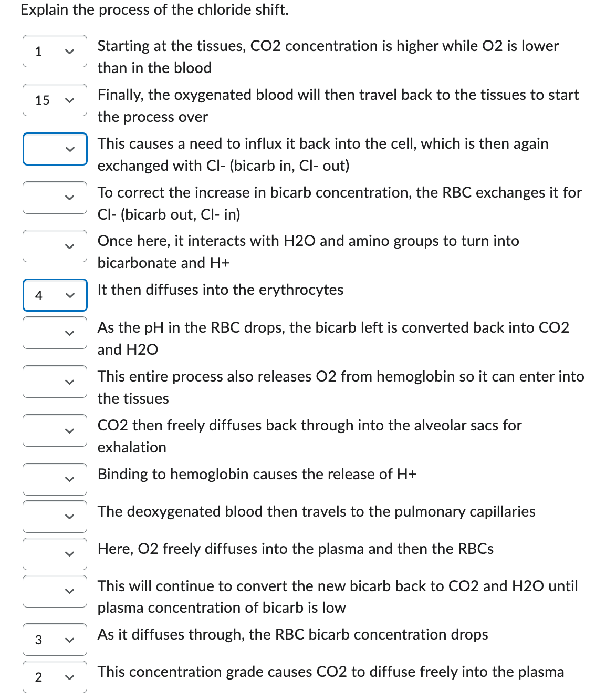Open dropdown for 'This will continue to convert'
Screen dimensions: 606x700
click(x=55, y=591)
